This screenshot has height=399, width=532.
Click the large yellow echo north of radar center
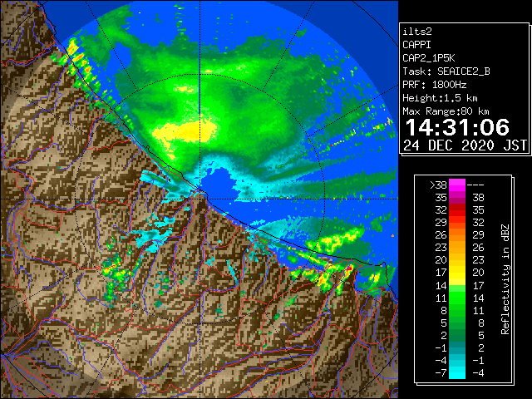click(x=185, y=131)
